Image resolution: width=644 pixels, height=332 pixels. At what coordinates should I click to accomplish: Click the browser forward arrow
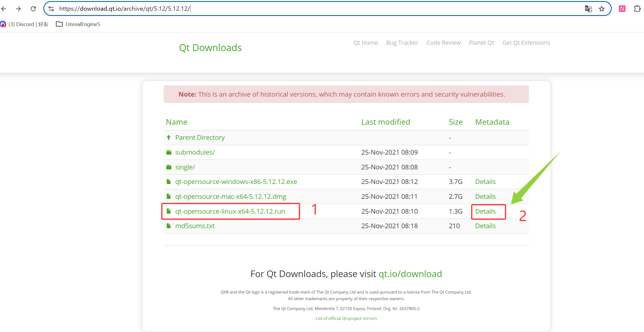18,9
